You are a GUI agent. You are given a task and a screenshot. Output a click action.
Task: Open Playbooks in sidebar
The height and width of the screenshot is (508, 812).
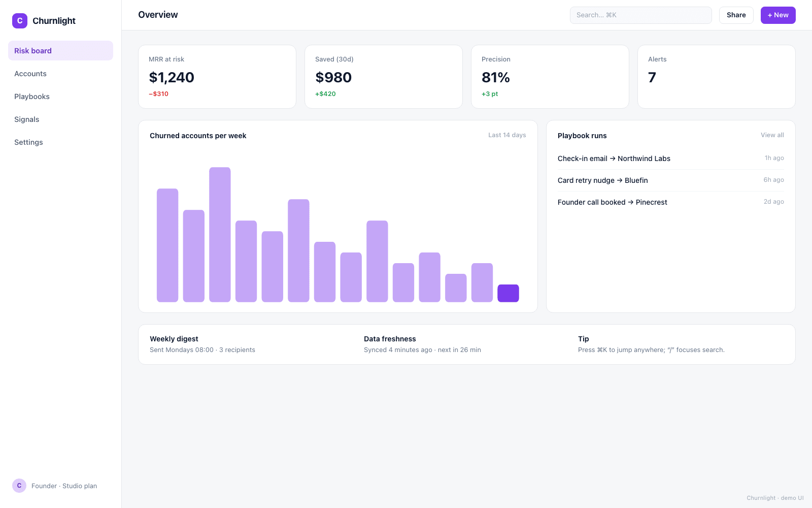tap(60, 97)
